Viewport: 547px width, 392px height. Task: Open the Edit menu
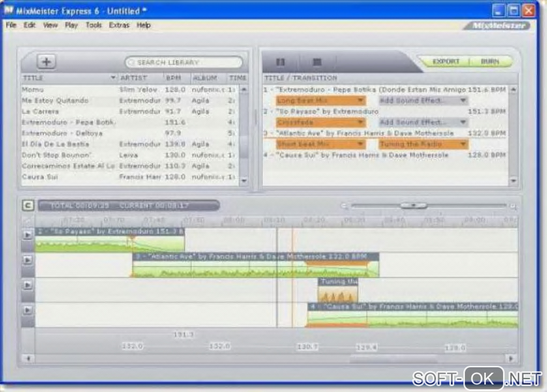point(29,25)
